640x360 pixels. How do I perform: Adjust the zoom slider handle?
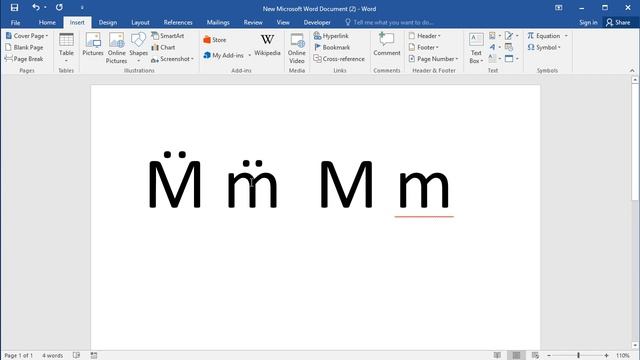point(578,356)
